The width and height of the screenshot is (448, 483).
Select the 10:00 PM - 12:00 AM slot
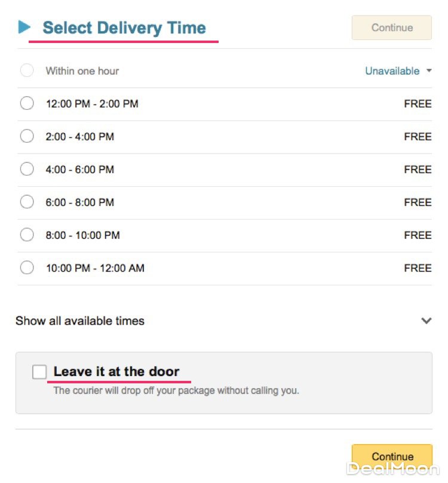[27, 268]
